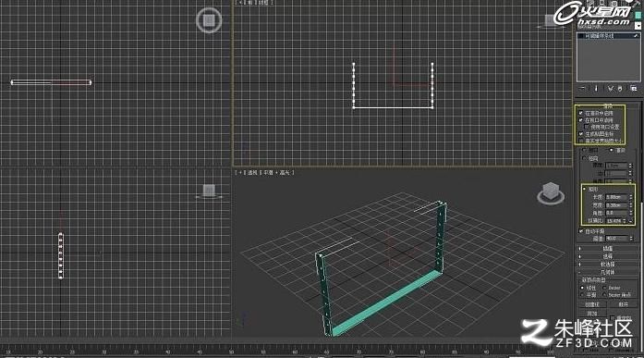644x358 pixels.
Task: Toggle the 在视口中启用 checkbox
Action: pyautogui.click(x=581, y=120)
